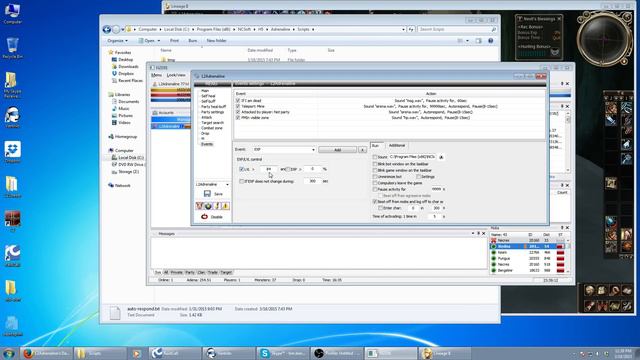Toggle 'Attacked by player: Not party' checkbox
Image resolution: width=640 pixels, height=360 pixels.
pos(238,112)
